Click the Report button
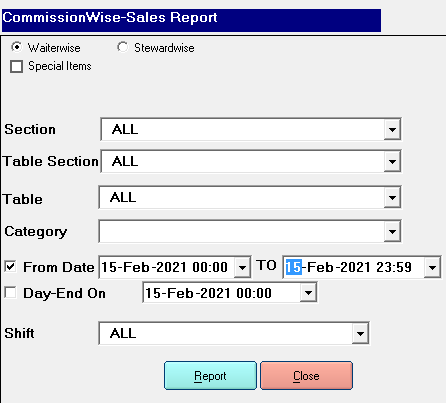446x403 pixels. [x=210, y=376]
